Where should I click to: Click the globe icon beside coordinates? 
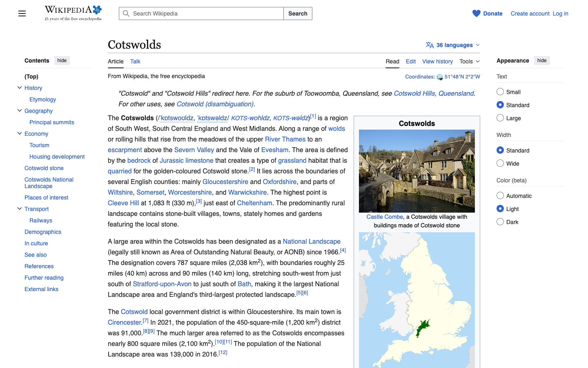click(440, 77)
